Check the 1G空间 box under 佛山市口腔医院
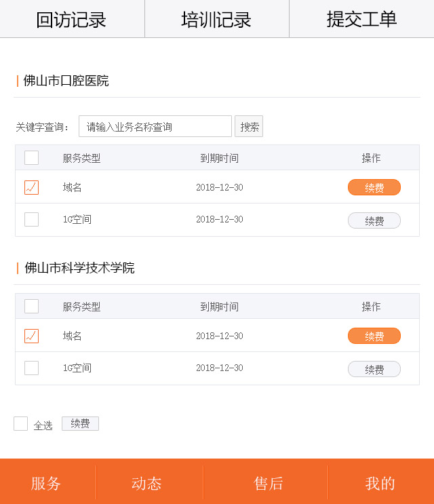Screen dimensions: 434x504 click(32, 220)
